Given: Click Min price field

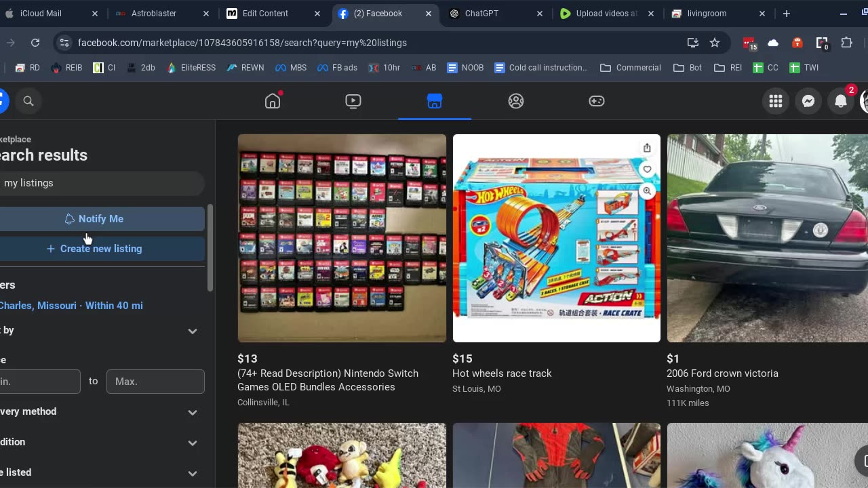Looking at the screenshot, I should pyautogui.click(x=40, y=382).
